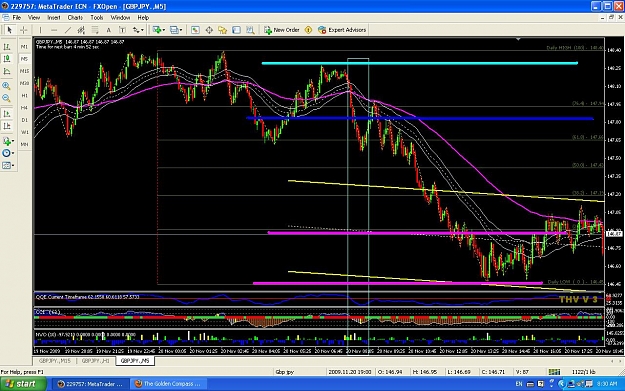Click the New Order button
This screenshot has width=625, height=391.
(x=281, y=30)
